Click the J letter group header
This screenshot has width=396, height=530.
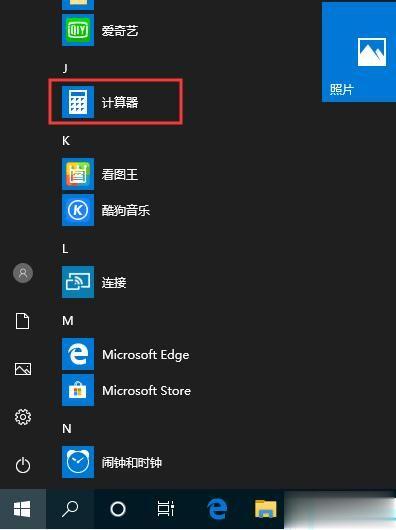[66, 68]
